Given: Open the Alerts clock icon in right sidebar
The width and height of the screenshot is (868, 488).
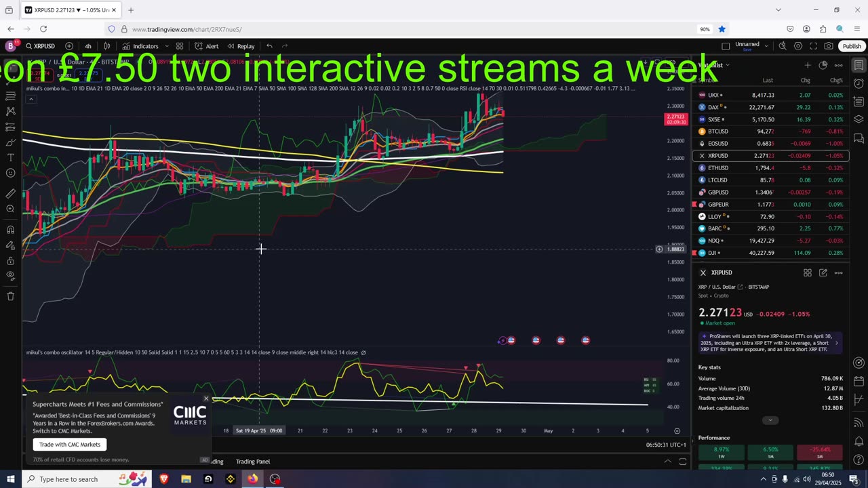Looking at the screenshot, I should (x=859, y=83).
